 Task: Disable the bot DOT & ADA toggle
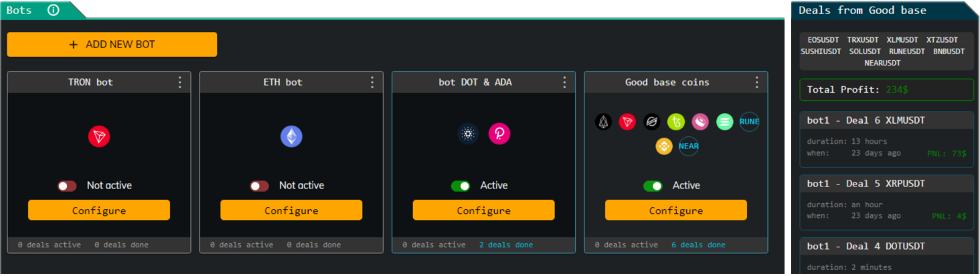(461, 186)
